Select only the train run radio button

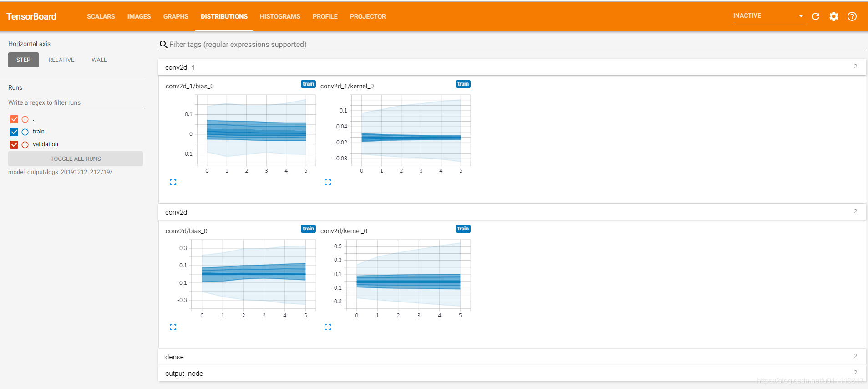[25, 132]
